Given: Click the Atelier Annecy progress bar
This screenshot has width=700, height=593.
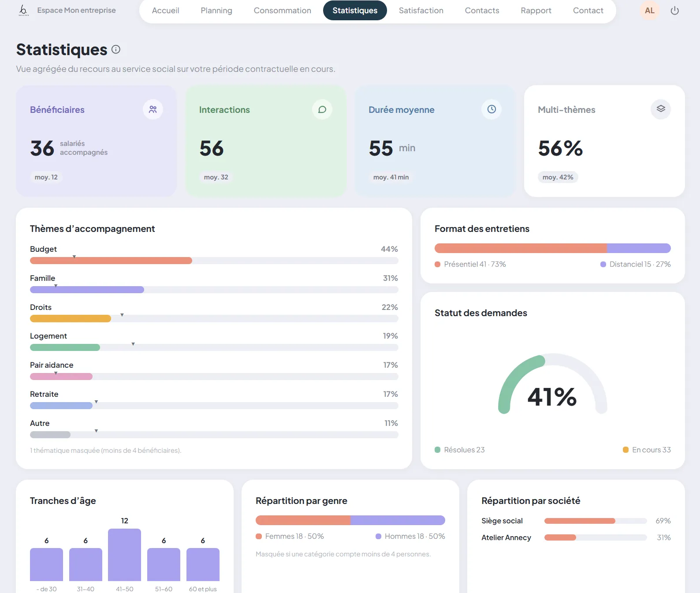Looking at the screenshot, I should [x=596, y=537].
